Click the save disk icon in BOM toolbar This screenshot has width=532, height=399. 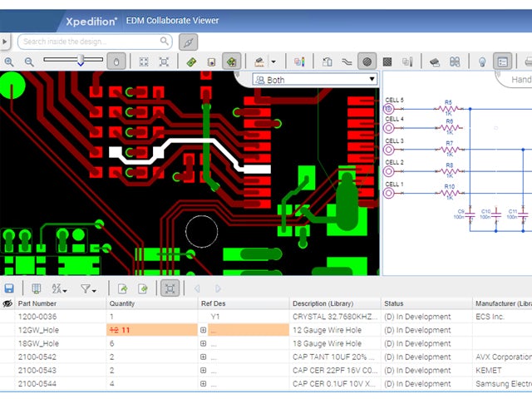[x=9, y=288]
